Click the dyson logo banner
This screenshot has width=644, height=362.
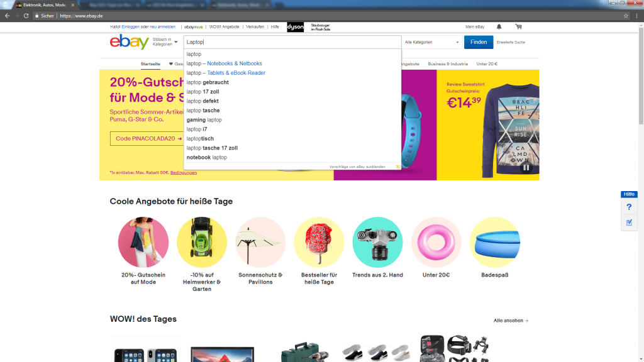click(x=296, y=27)
